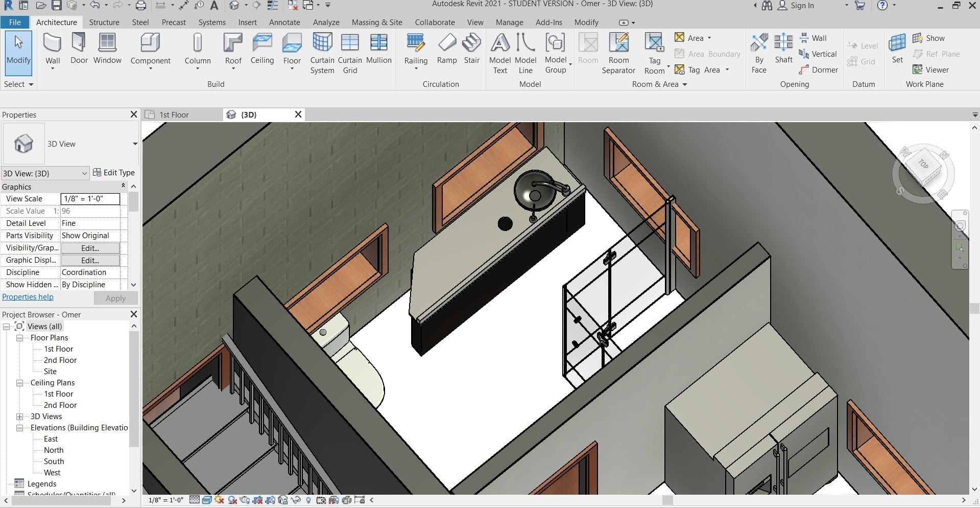
Task: Toggle Sun Path in view control bar
Action: pyautogui.click(x=219, y=500)
